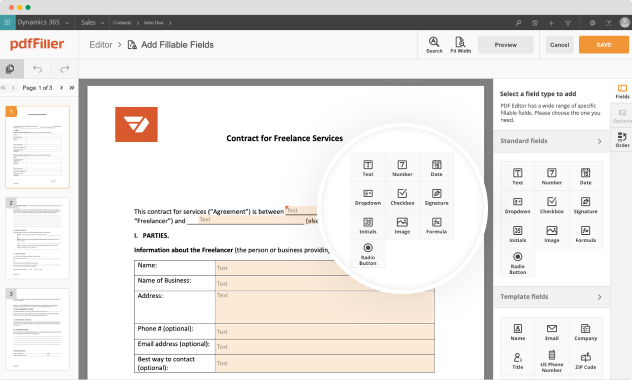
Task: Open the Sales menu
Action: point(92,23)
